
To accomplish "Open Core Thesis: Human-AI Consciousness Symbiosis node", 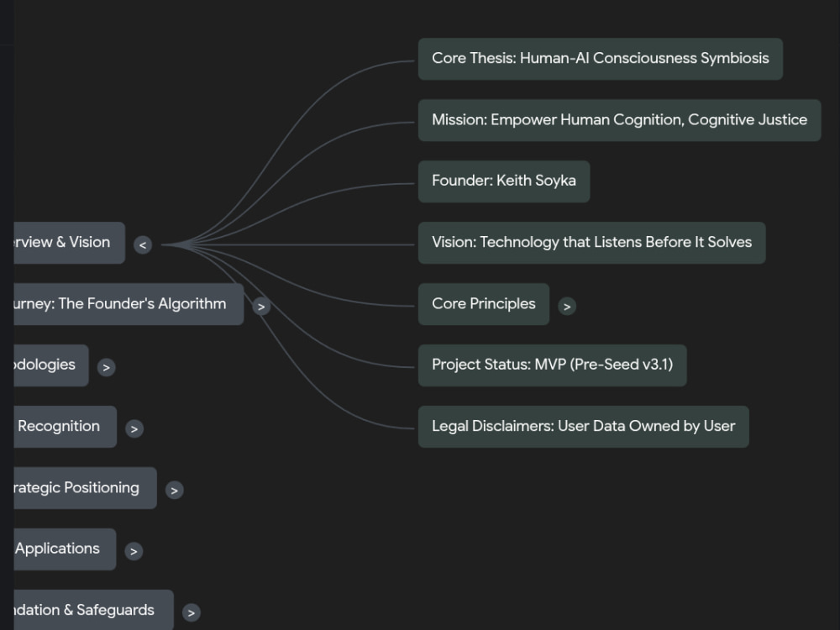I will tap(601, 59).
